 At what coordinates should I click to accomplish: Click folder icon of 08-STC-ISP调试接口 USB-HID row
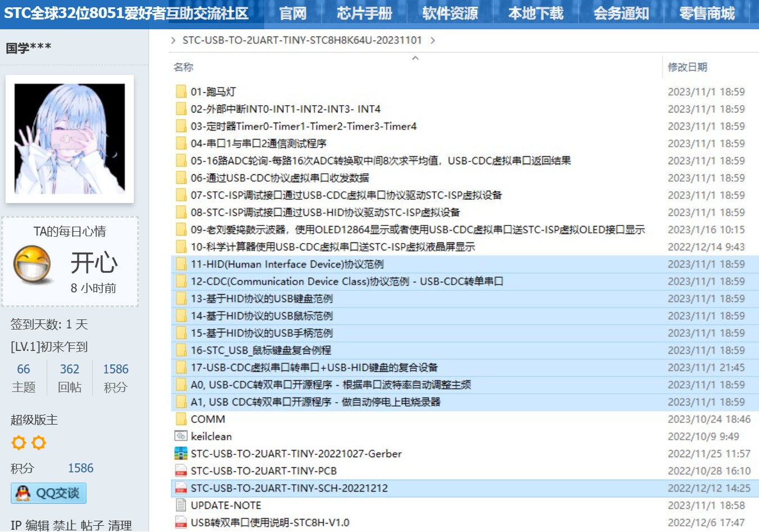click(x=181, y=213)
